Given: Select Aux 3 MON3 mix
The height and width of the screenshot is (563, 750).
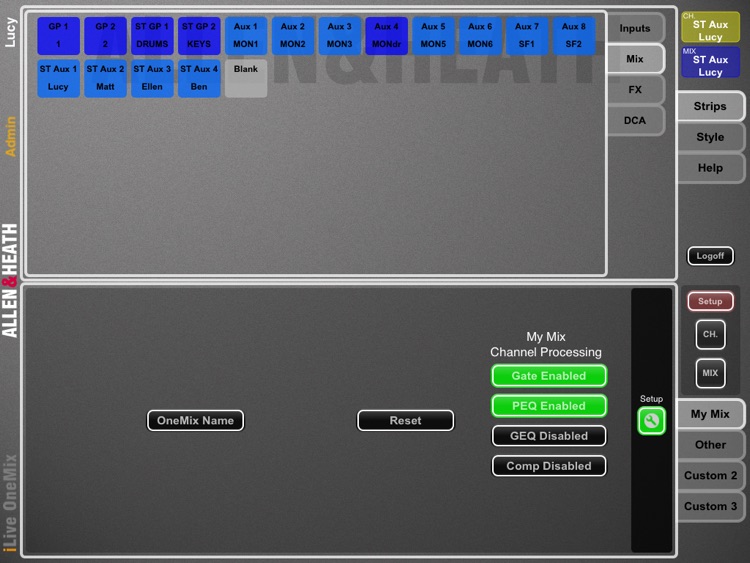Looking at the screenshot, I should 340,35.
